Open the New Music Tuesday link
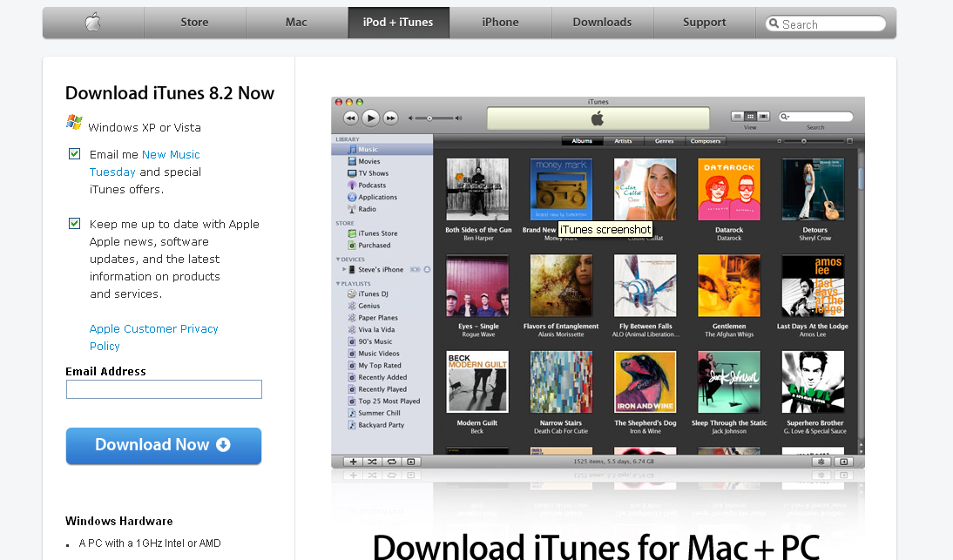 coord(145,164)
